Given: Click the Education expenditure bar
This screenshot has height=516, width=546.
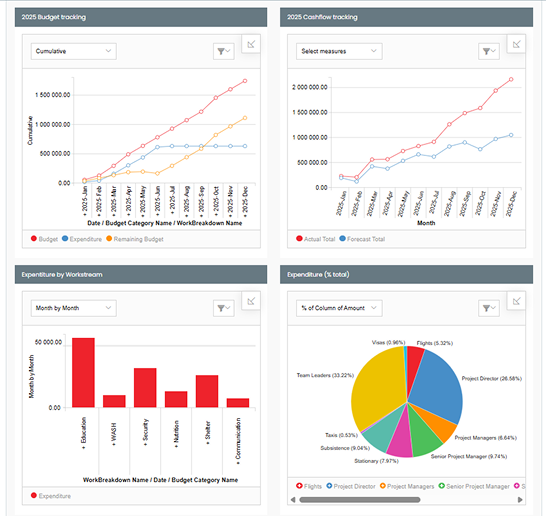Looking at the screenshot, I should point(84,373).
